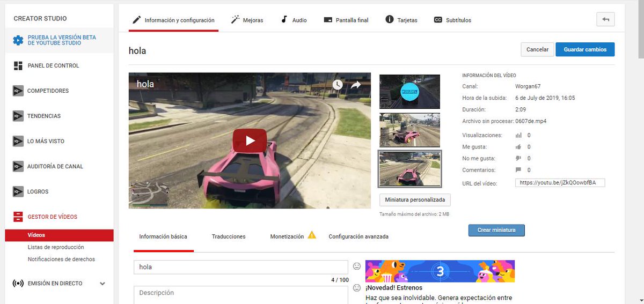Screen dimensions: 644x304
Task: Open Listas de reproducción in sidebar
Action: point(56,247)
